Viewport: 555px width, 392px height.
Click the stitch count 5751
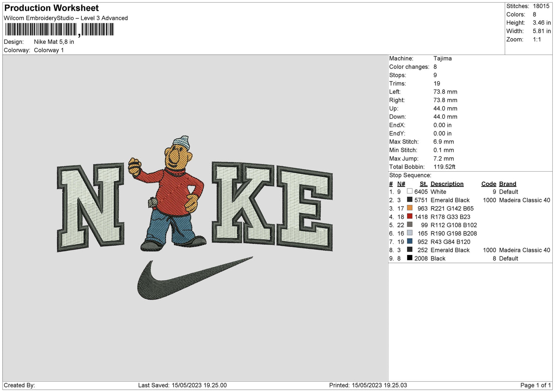pyautogui.click(x=421, y=200)
